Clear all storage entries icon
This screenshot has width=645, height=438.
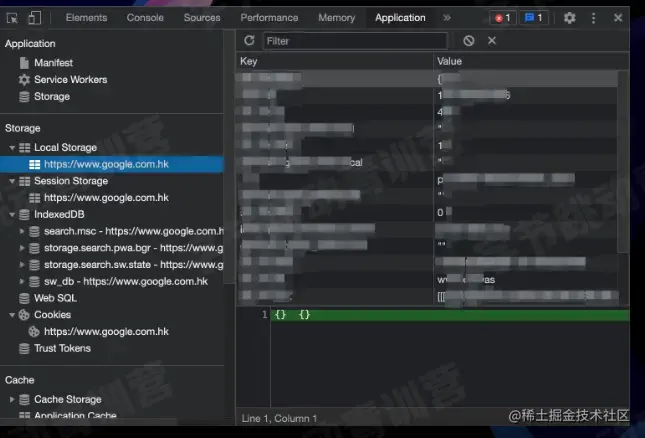(x=469, y=40)
